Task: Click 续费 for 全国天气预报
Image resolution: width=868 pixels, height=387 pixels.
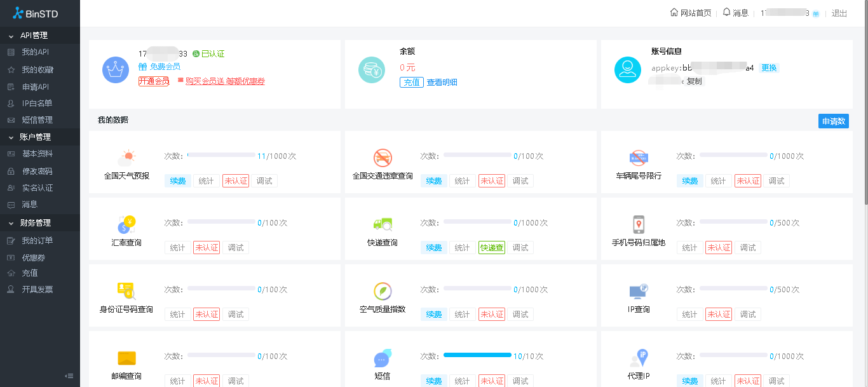Action: [177, 181]
